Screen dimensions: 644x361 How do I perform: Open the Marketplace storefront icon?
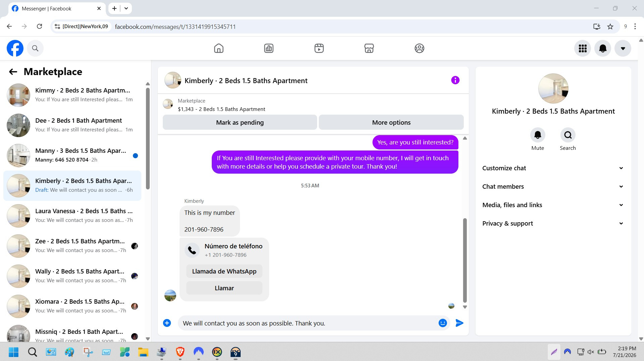pos(369,48)
